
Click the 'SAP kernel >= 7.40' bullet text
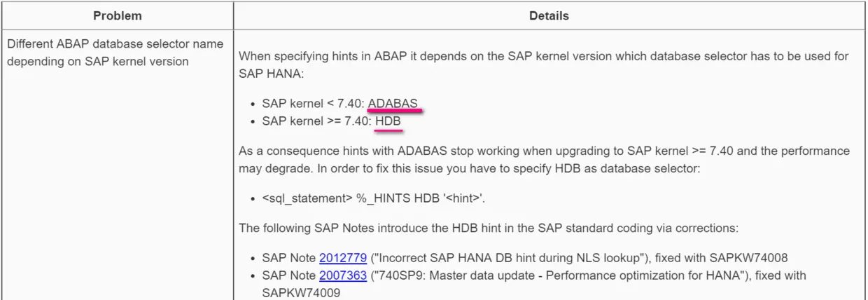[316, 121]
